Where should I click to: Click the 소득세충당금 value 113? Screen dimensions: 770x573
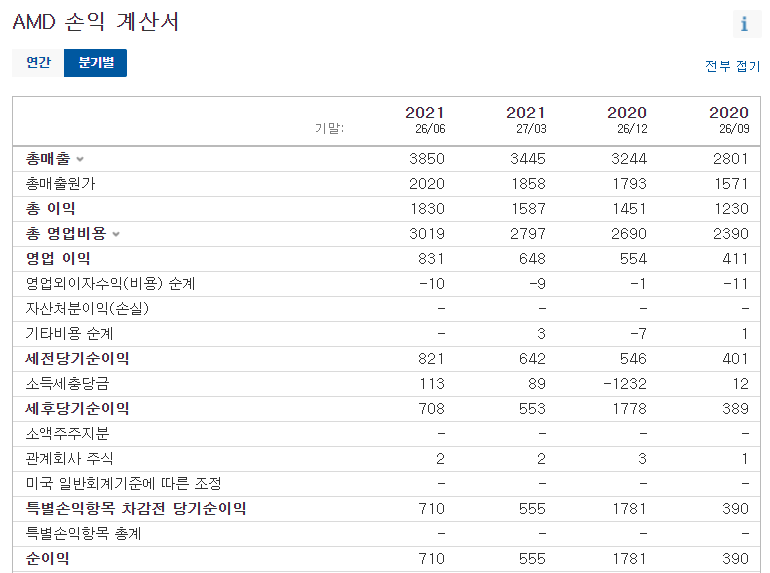click(432, 384)
